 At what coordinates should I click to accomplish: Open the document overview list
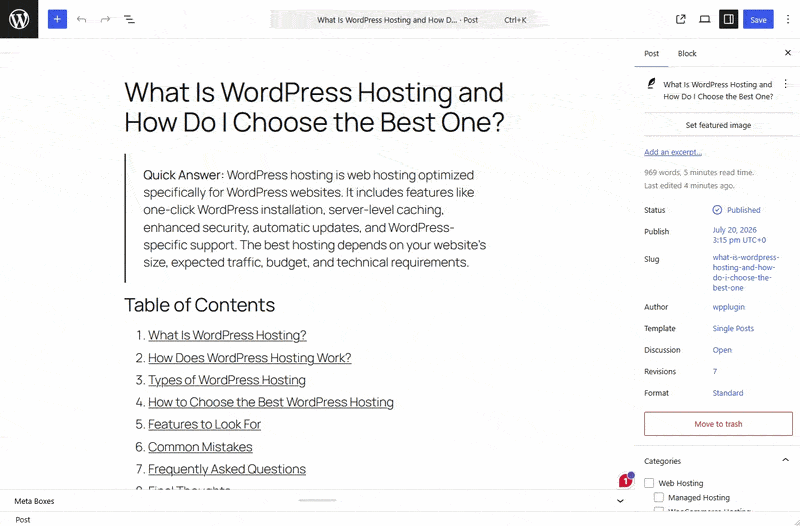(x=129, y=19)
